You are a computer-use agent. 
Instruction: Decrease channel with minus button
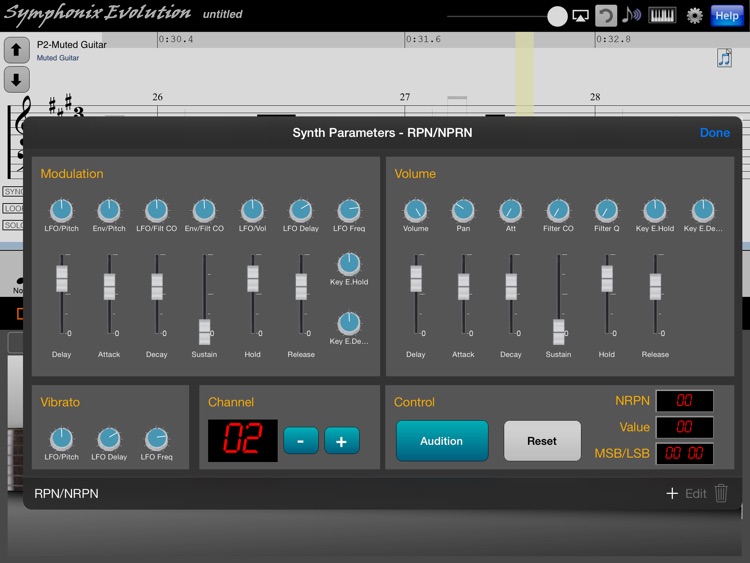[x=300, y=441]
